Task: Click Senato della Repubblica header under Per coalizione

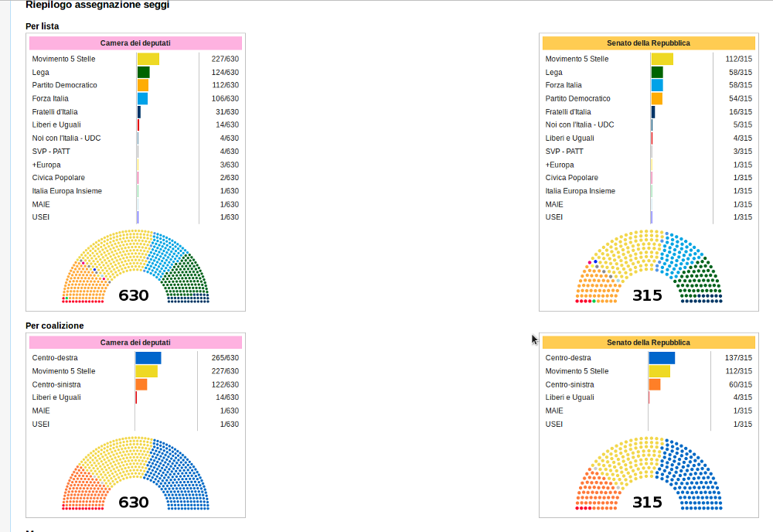Action: pyautogui.click(x=648, y=343)
